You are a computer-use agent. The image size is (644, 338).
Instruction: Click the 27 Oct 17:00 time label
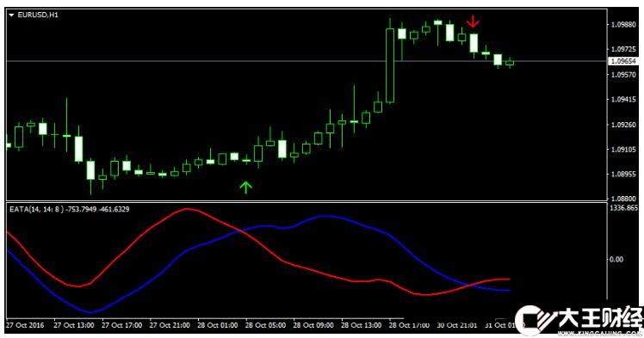tap(121, 325)
